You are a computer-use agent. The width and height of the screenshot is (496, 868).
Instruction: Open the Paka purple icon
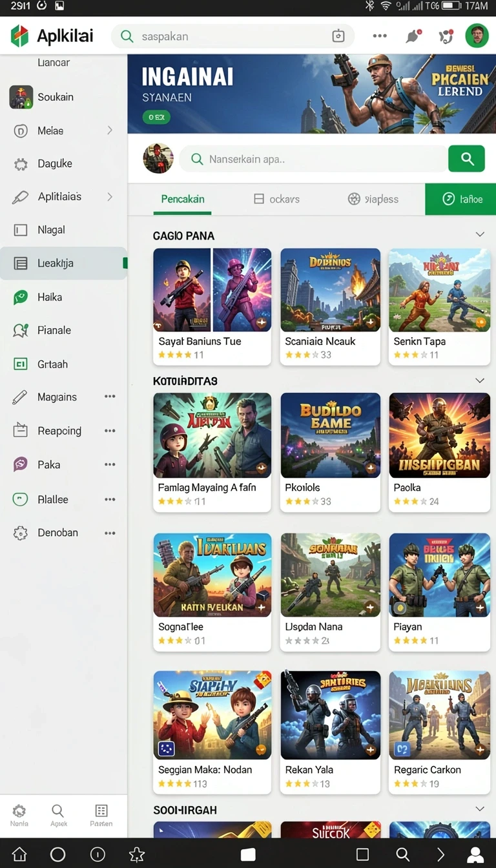click(21, 464)
